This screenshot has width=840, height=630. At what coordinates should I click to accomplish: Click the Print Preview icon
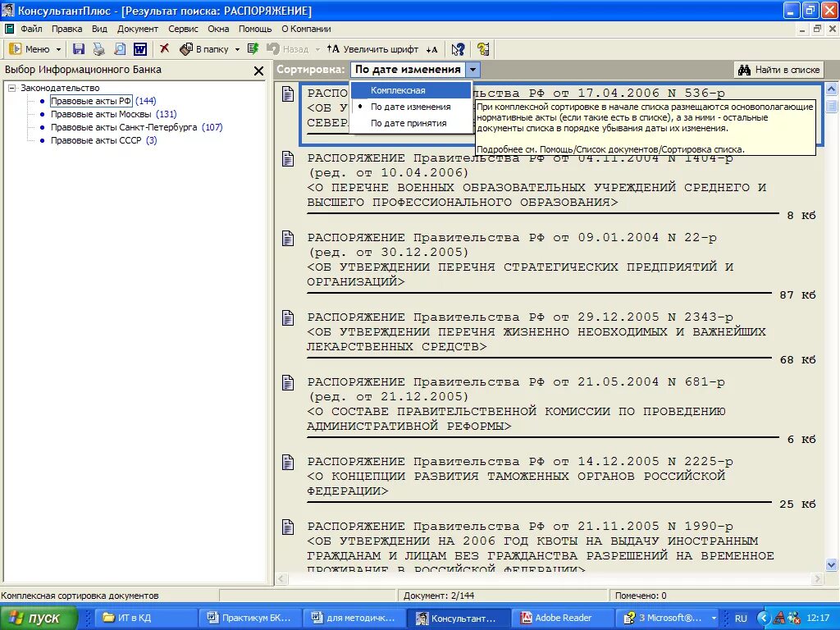[120, 49]
